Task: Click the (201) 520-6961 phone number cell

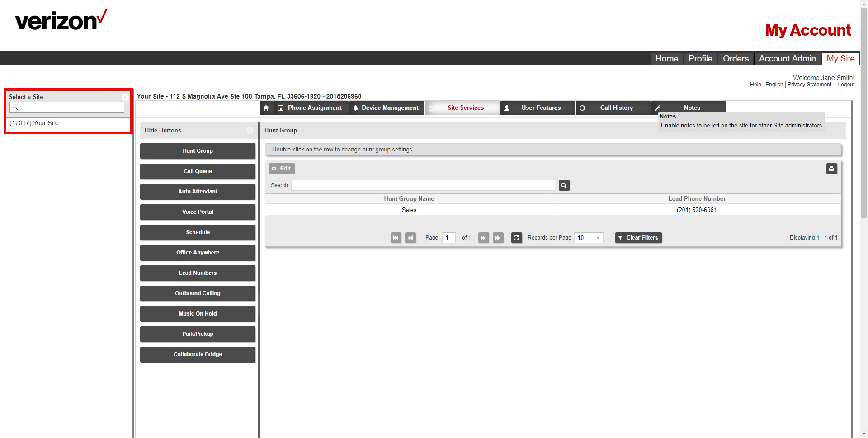Action: 697,210
